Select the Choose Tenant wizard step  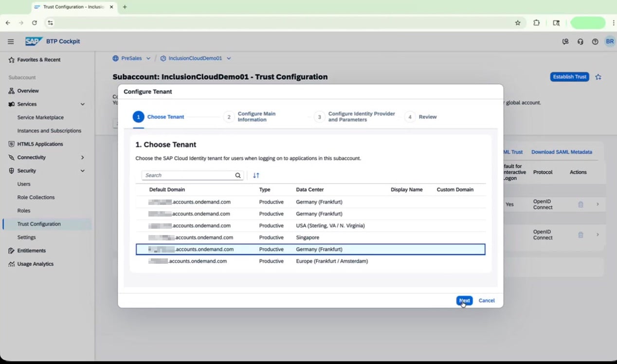click(x=159, y=117)
